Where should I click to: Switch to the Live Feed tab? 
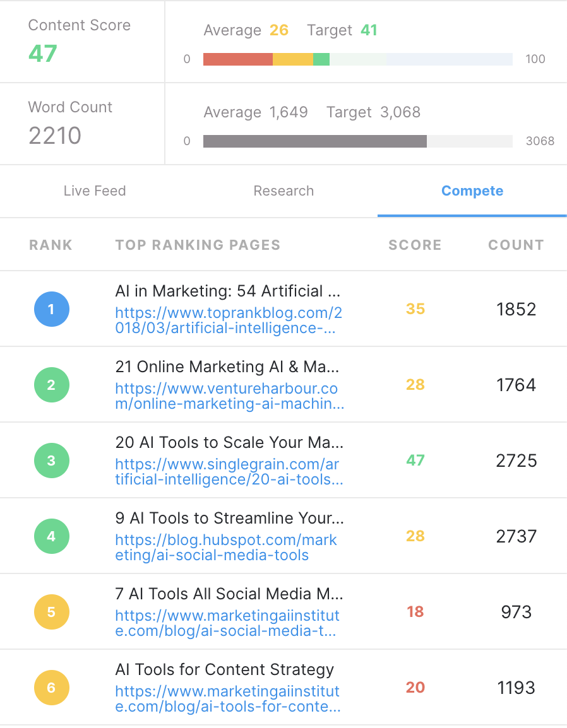95,191
